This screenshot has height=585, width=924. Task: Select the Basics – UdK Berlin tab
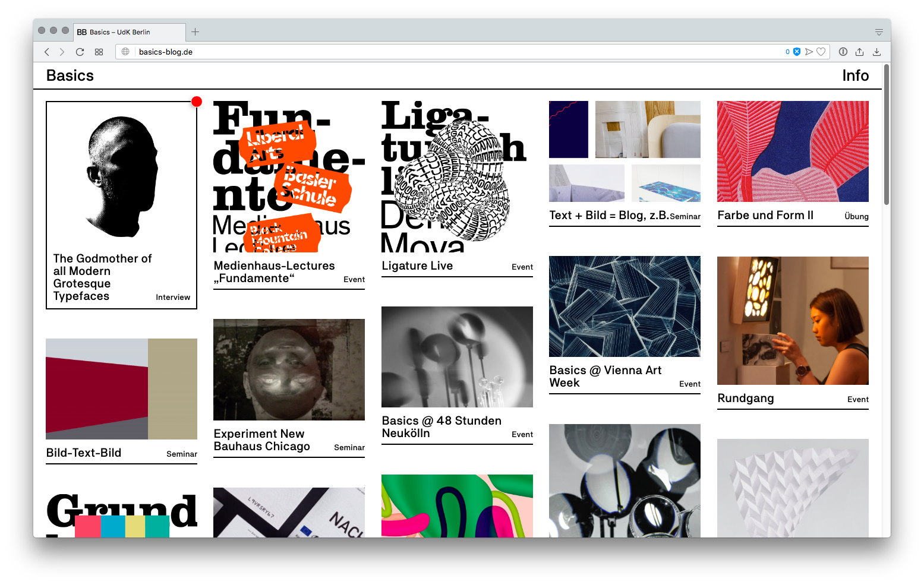click(x=128, y=32)
